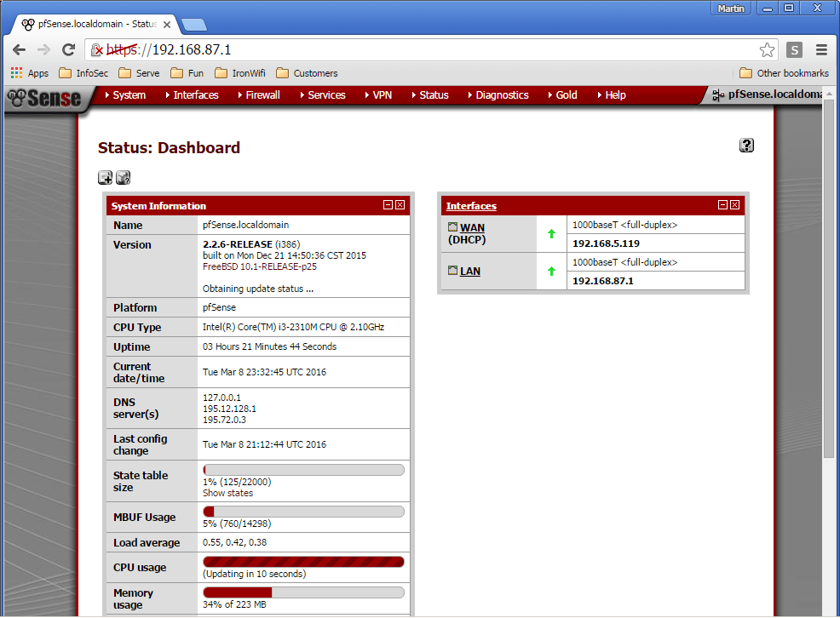Click the CPU usage progress bar

click(x=303, y=562)
